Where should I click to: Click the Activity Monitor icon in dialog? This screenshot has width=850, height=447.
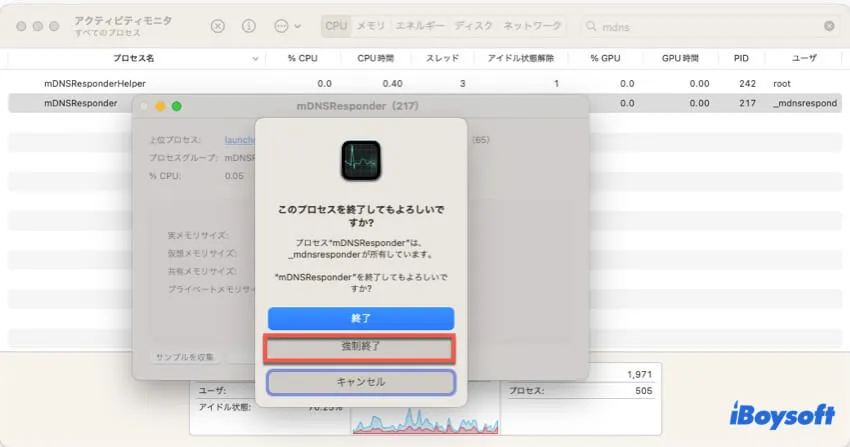360,160
